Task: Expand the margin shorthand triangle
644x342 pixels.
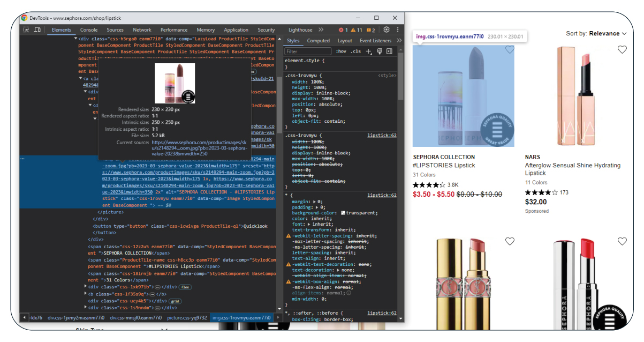Action: [x=314, y=201]
